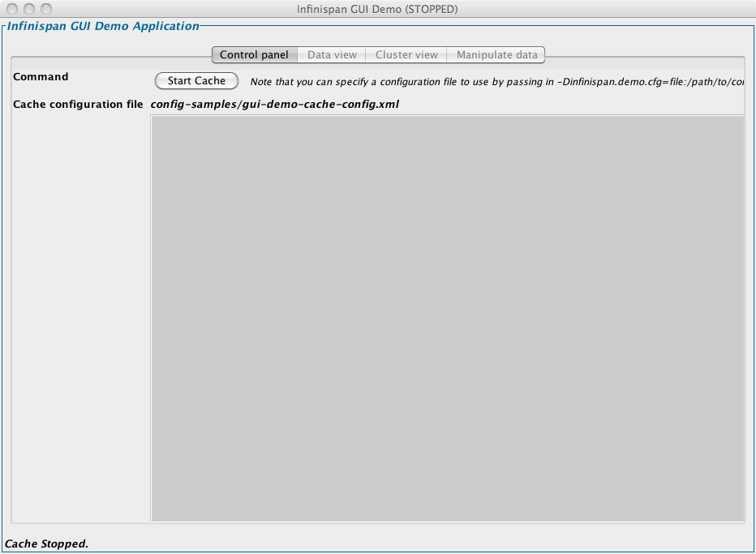Click the 'Cache Stopped.' status text
The image size is (756, 554).
(x=46, y=544)
